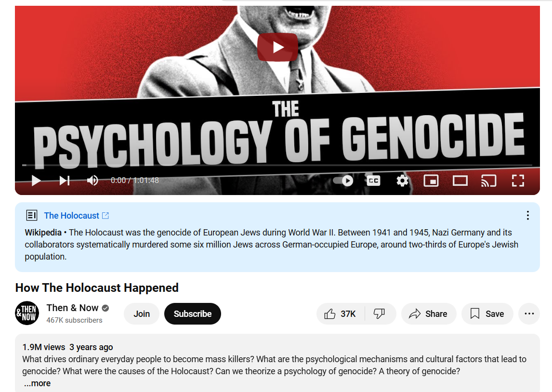The image size is (552, 392).
Task: Play video with the bottom-left play icon
Action: click(36, 181)
